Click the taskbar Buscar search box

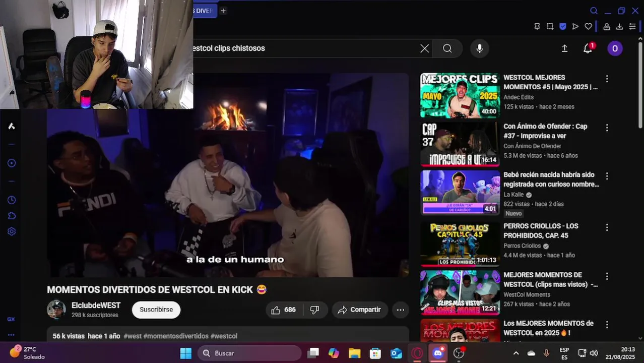tap(249, 353)
